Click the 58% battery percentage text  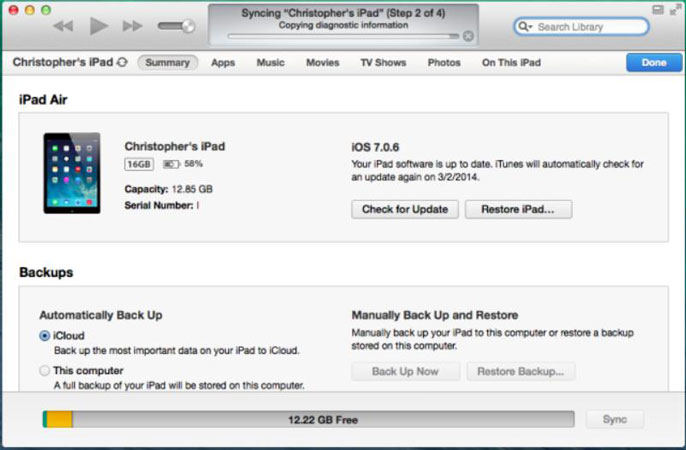(193, 164)
